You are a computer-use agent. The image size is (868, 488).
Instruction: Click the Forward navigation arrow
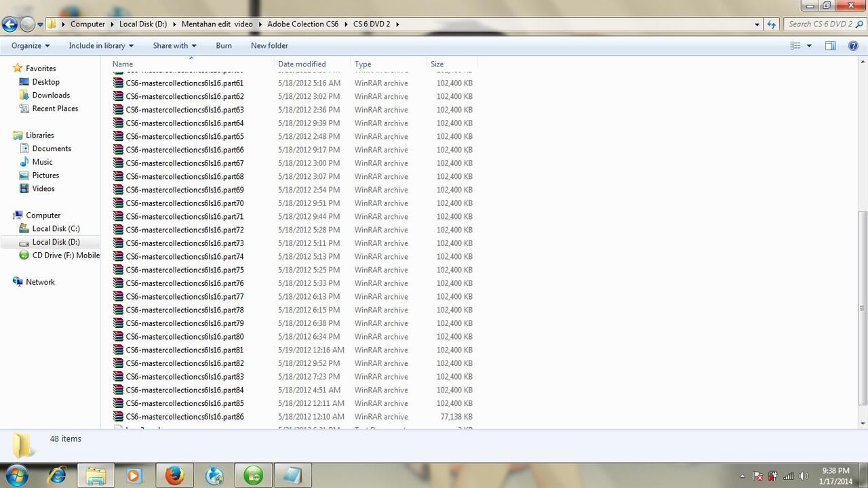click(27, 24)
